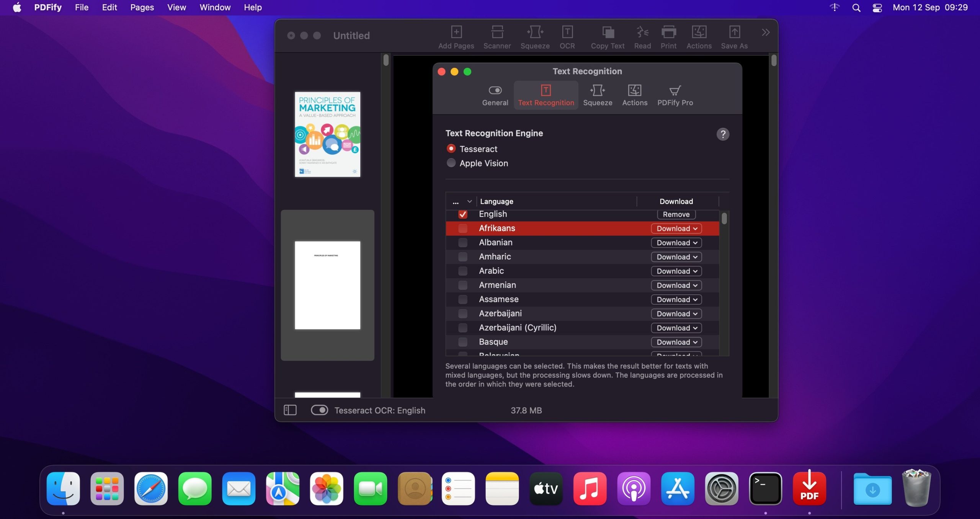Toggle the sidebar panel icon
980x519 pixels.
pyautogui.click(x=290, y=410)
